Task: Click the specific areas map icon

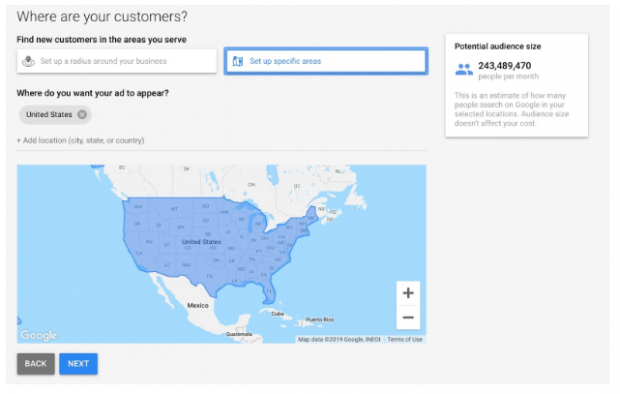Action: click(x=238, y=61)
